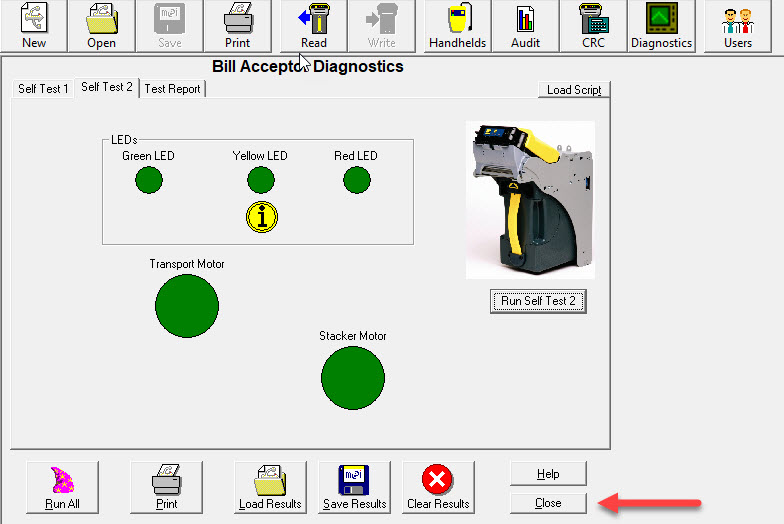The height and width of the screenshot is (524, 784).
Task: Open a file with the Open icon
Action: click(101, 26)
